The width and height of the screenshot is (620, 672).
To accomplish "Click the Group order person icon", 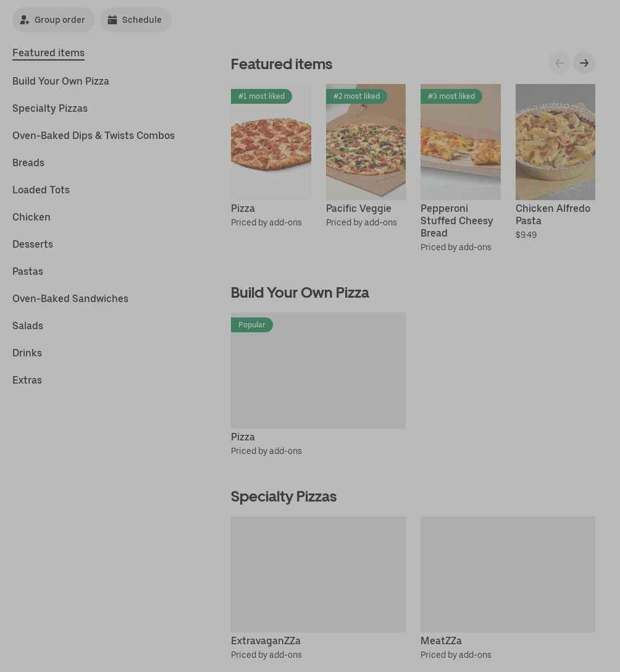I will [x=25, y=20].
